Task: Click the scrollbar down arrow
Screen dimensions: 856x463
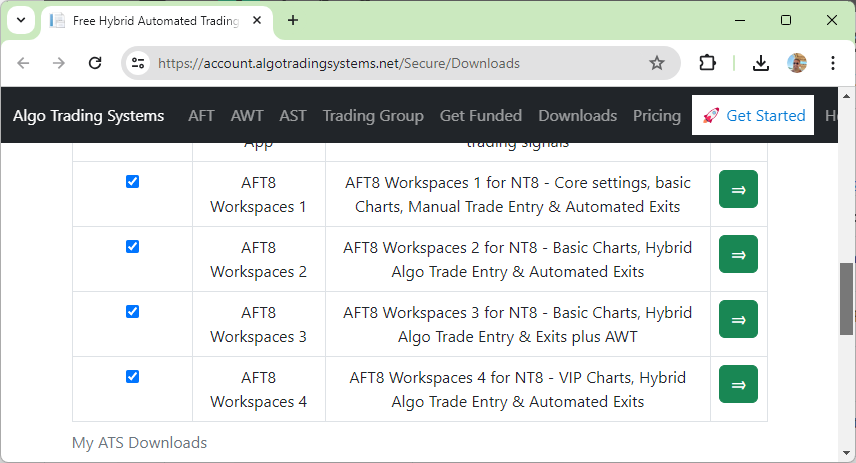Action: (846, 453)
